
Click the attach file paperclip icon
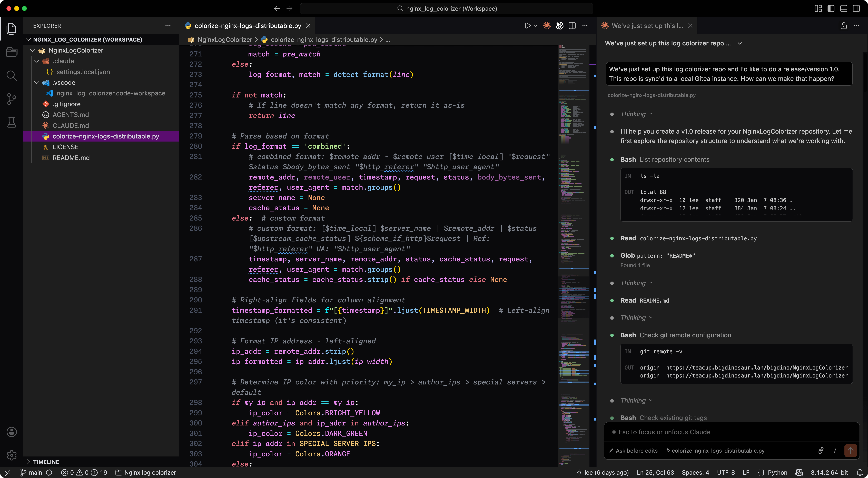click(821, 450)
